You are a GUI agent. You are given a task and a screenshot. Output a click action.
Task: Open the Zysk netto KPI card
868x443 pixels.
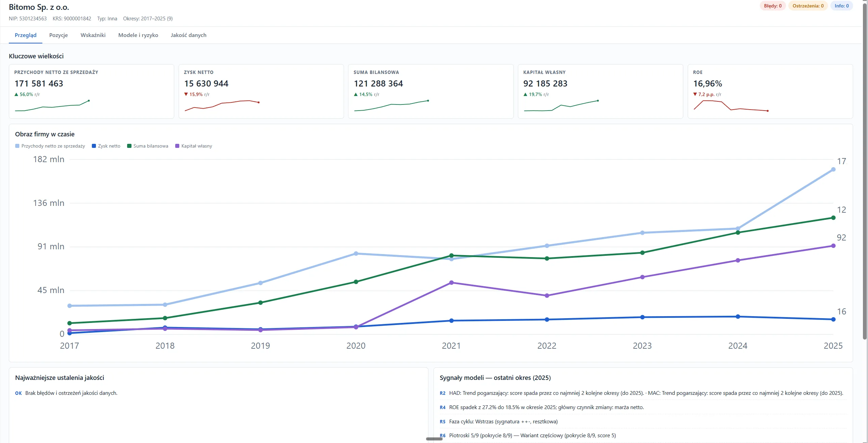point(261,91)
